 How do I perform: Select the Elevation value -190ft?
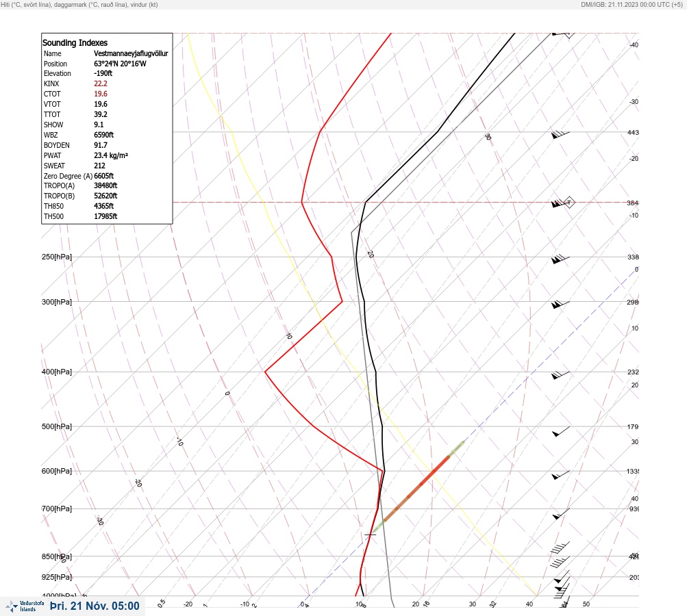pyautogui.click(x=103, y=73)
